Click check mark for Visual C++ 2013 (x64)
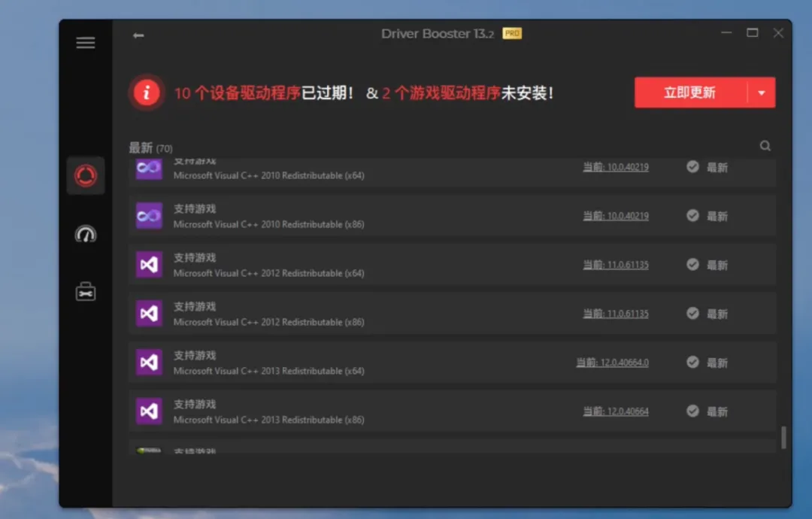The height and width of the screenshot is (519, 812). tap(693, 362)
